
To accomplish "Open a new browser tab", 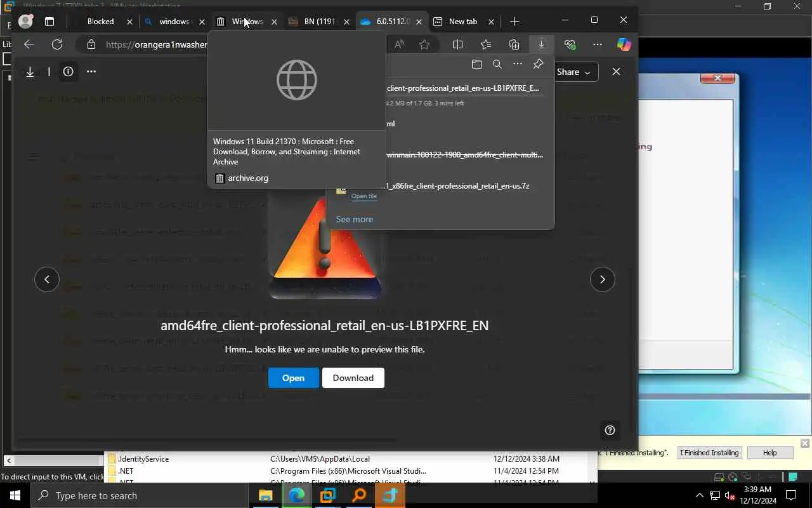I will [514, 21].
